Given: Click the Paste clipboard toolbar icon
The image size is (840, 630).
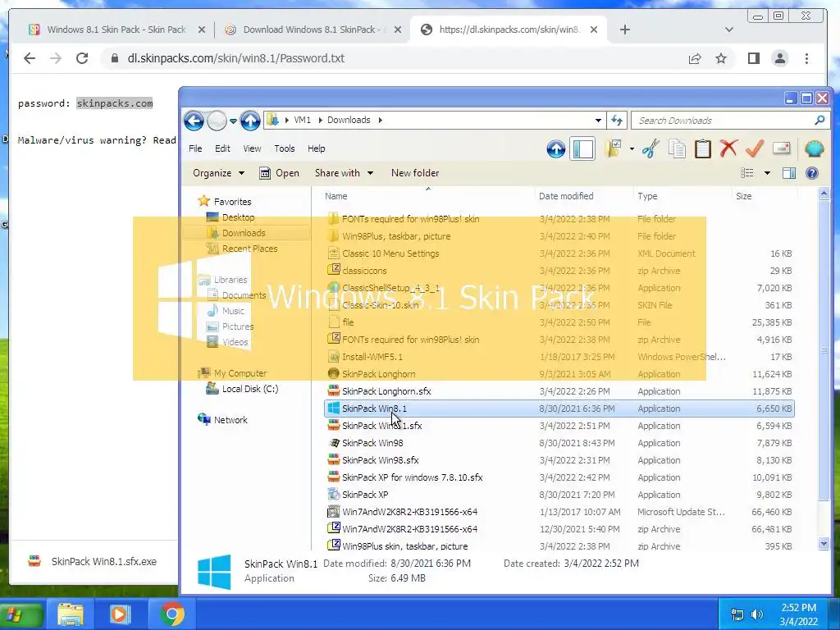Looking at the screenshot, I should (x=703, y=149).
